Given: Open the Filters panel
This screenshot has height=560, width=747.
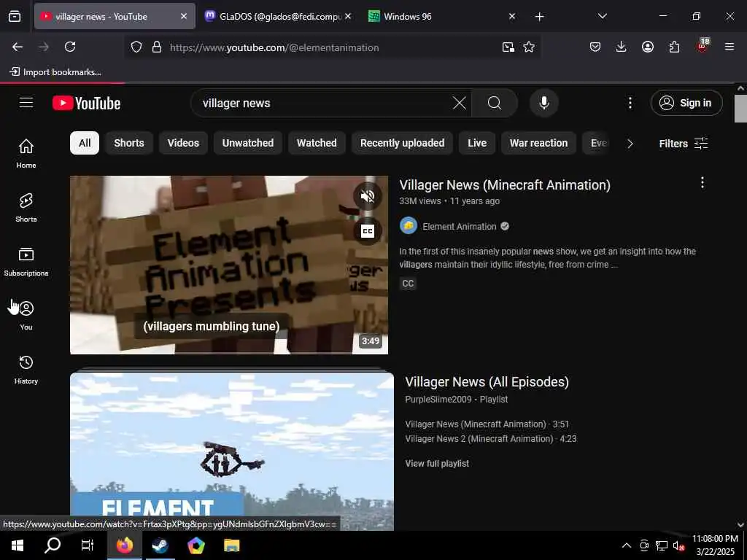Looking at the screenshot, I should click(x=683, y=144).
